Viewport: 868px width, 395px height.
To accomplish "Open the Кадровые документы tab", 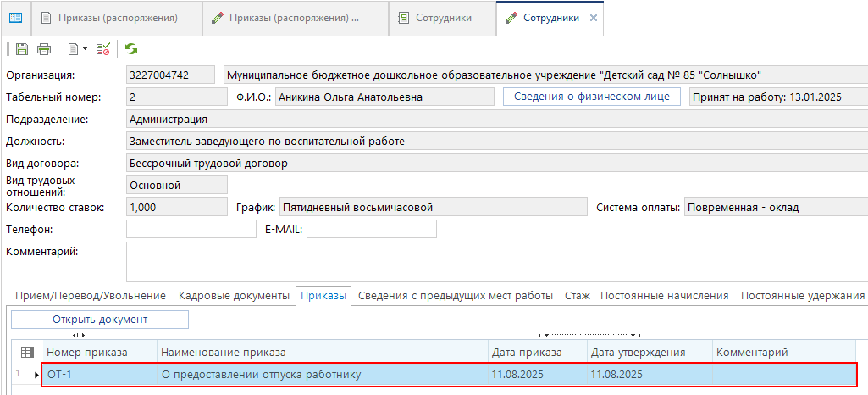I will tap(234, 296).
